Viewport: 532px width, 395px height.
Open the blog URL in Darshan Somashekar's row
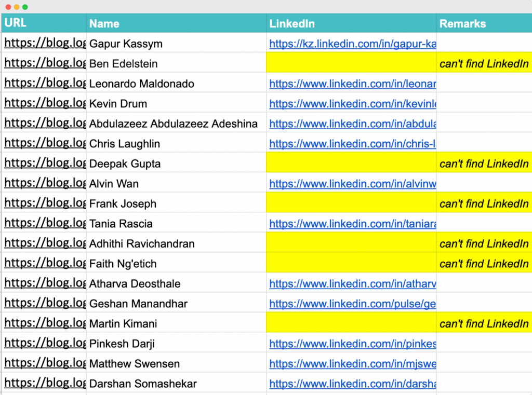tap(45, 383)
